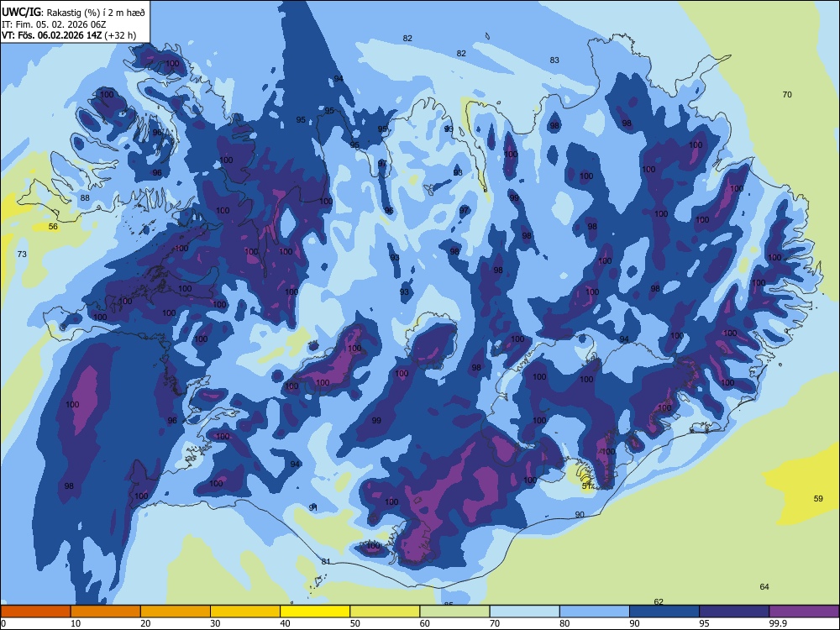Select the '73' value on the map
This screenshot has height=630, width=840.
(x=22, y=254)
